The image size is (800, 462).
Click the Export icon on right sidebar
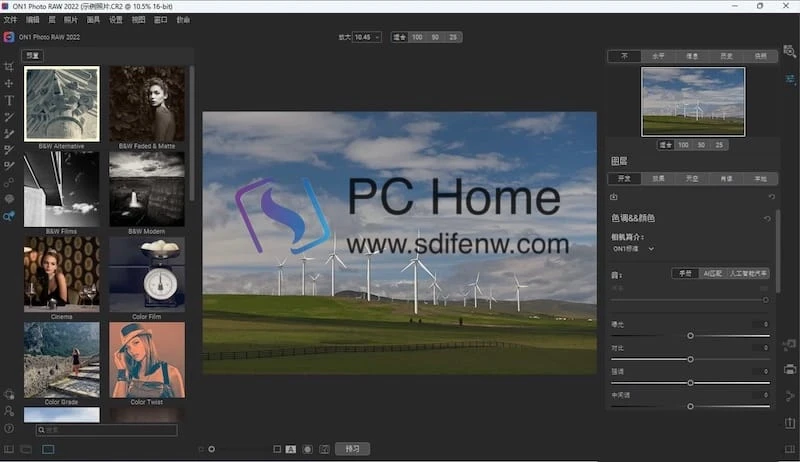(x=790, y=423)
